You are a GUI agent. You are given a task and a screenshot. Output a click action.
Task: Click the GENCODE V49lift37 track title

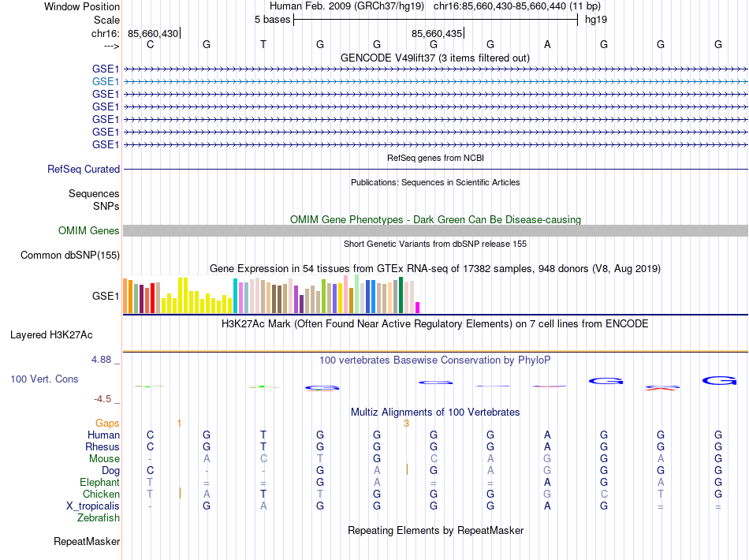[434, 58]
